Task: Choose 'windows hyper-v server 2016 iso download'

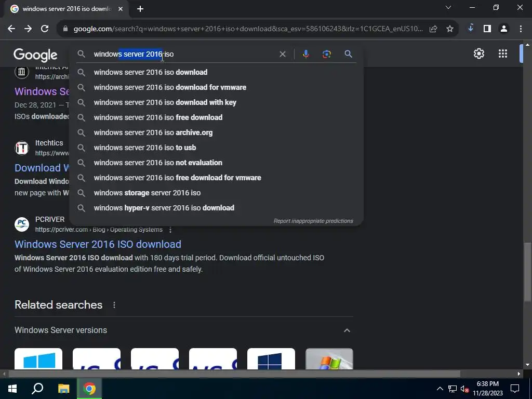Action: (216, 208)
